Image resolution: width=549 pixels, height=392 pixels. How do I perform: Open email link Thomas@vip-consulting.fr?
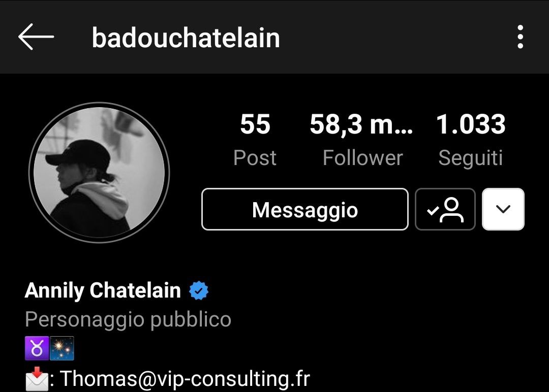(x=185, y=379)
